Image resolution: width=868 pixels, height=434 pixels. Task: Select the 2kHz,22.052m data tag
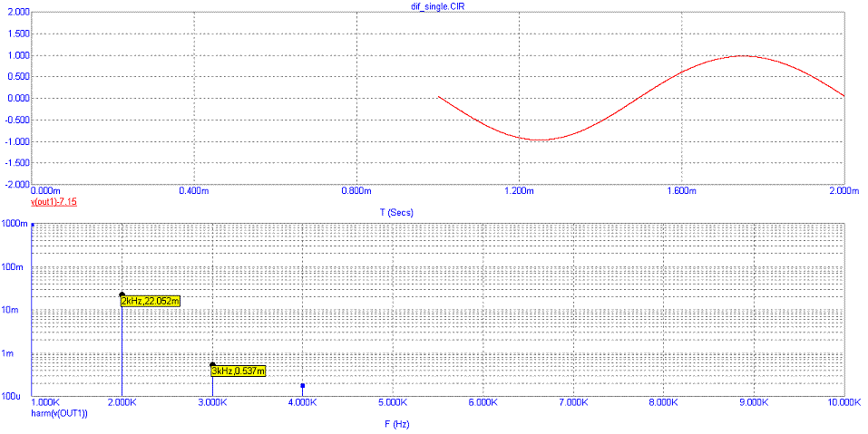[151, 301]
